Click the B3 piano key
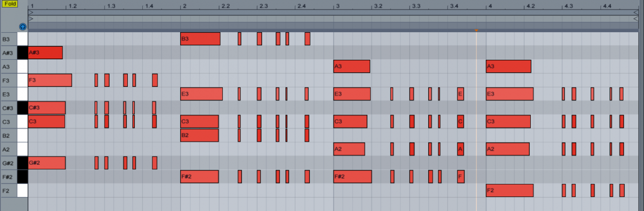The image size is (644, 211). click(x=23, y=39)
